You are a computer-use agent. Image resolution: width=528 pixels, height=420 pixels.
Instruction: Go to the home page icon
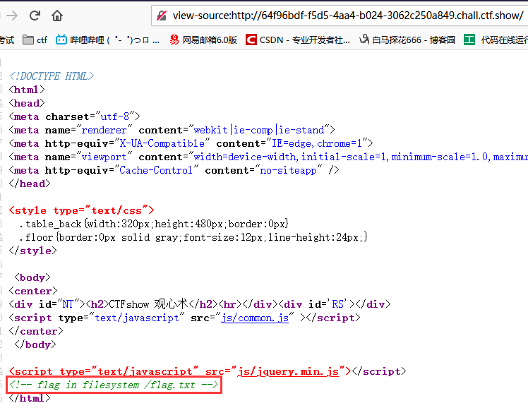tap(57, 16)
